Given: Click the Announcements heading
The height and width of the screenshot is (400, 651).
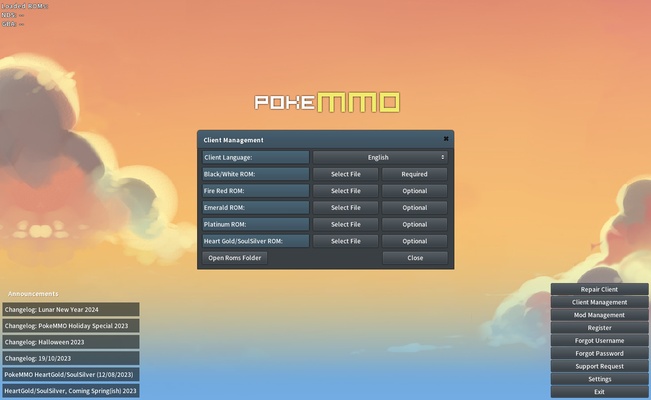Looking at the screenshot, I should click(33, 294).
